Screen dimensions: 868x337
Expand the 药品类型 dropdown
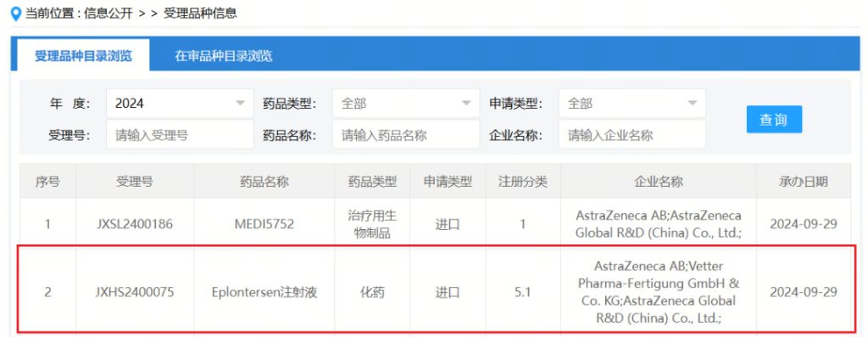click(x=406, y=103)
